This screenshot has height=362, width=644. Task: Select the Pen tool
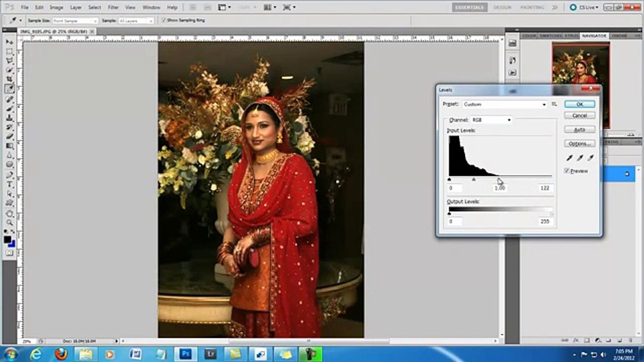point(10,175)
